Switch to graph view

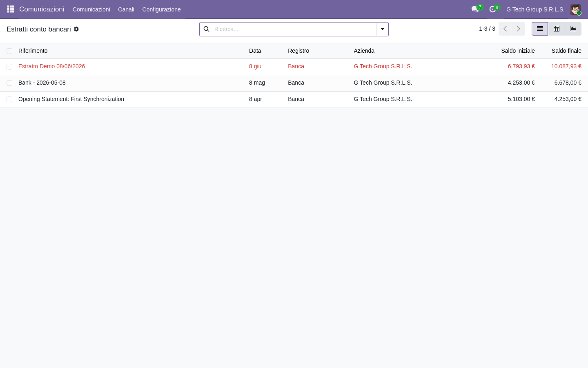573,29
